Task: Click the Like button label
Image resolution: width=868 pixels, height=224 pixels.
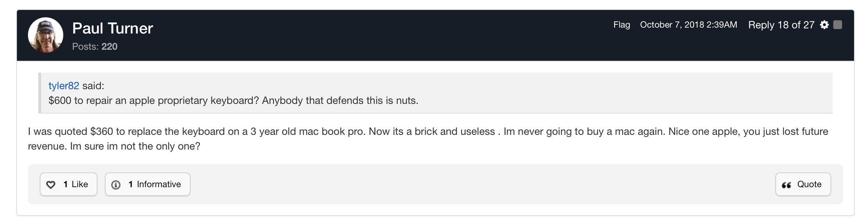Action: 80,184
